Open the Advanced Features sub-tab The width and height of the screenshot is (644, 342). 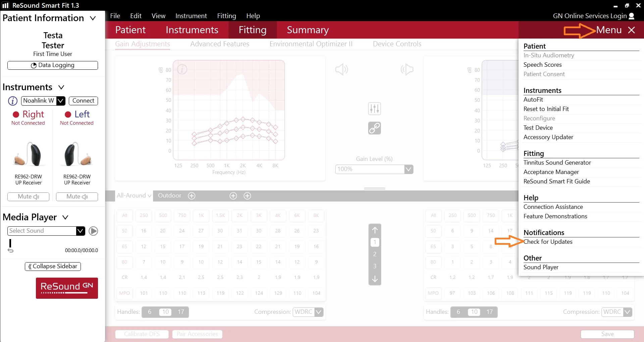click(x=220, y=44)
